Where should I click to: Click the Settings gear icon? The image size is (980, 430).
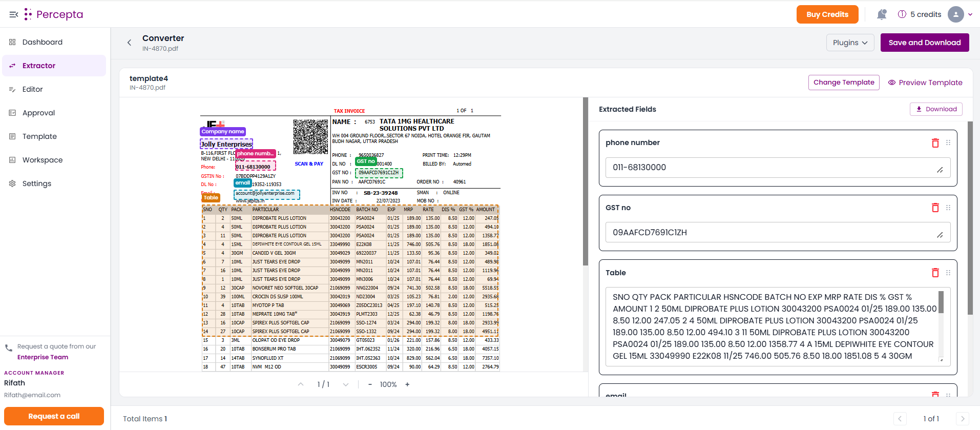click(x=12, y=183)
